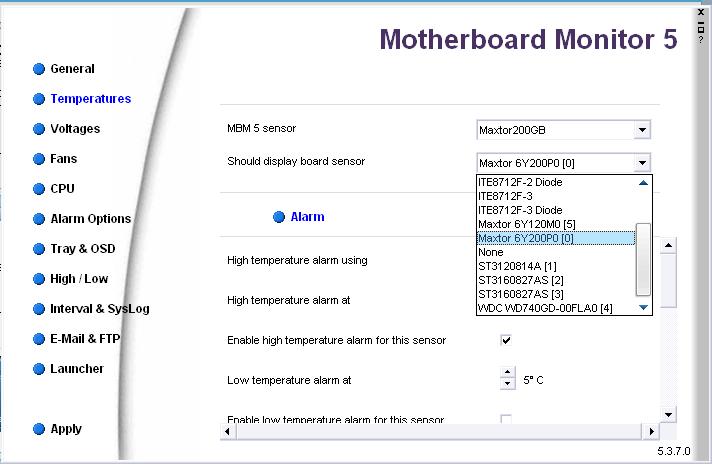Choose highlighted Maxtor 6Y200P0 [0] list entry

pos(556,238)
